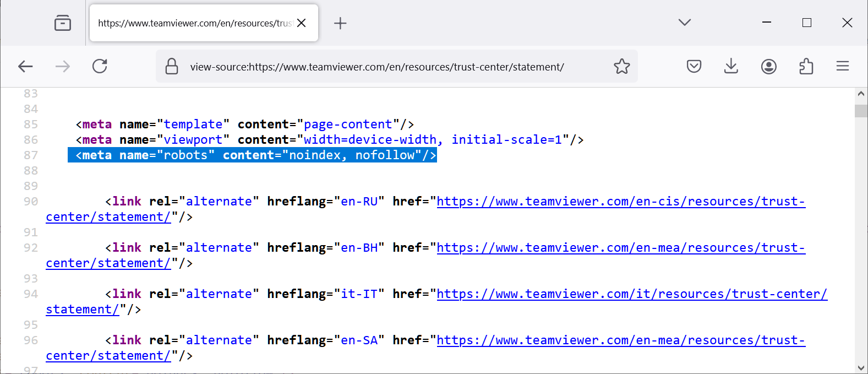The width and height of the screenshot is (868, 374).
Task: Click hreflang value "en-BH"
Action: 359,248
